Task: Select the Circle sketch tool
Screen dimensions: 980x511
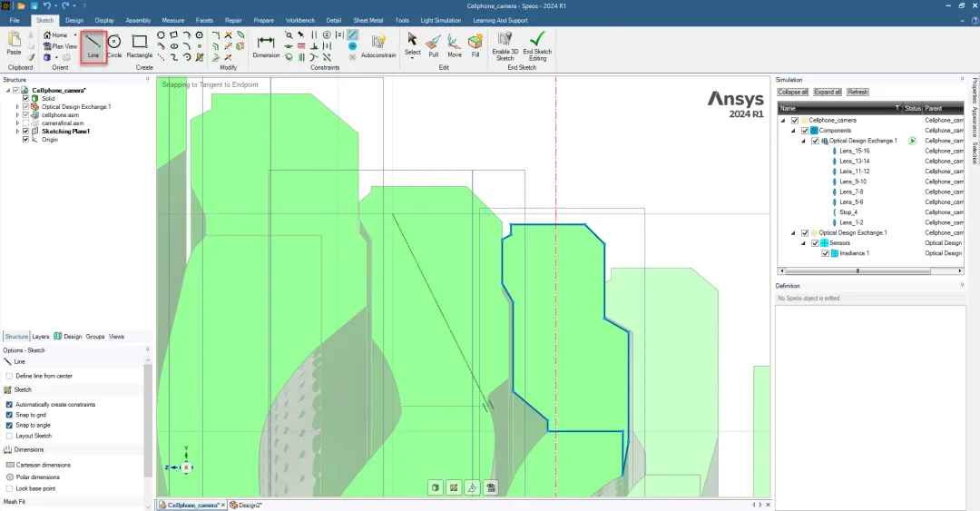Action: [x=114, y=45]
